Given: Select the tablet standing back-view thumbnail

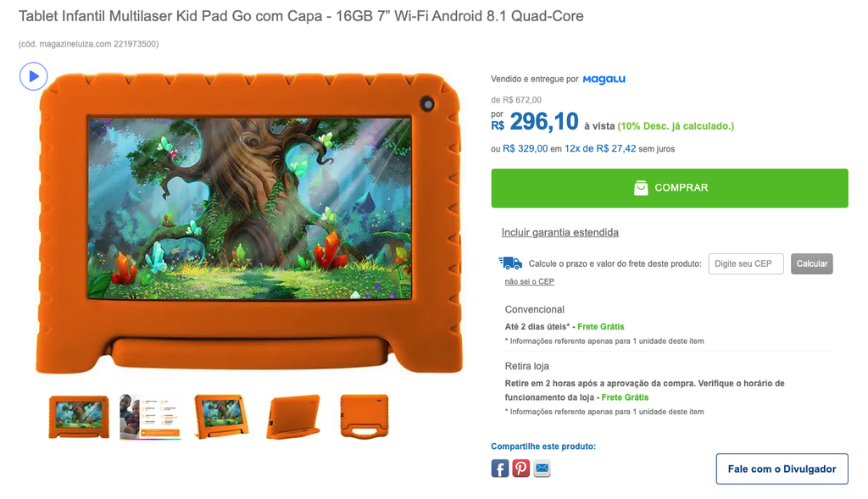Looking at the screenshot, I should click(x=292, y=417).
